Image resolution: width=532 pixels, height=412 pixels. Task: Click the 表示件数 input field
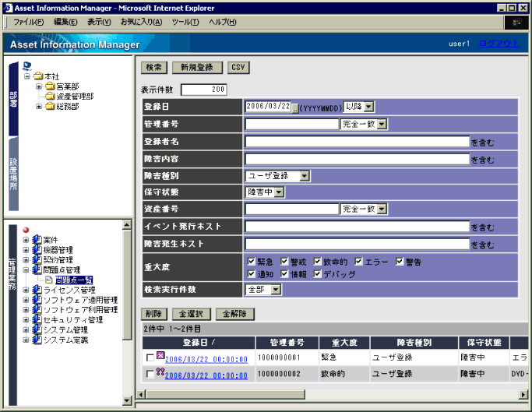pos(204,90)
